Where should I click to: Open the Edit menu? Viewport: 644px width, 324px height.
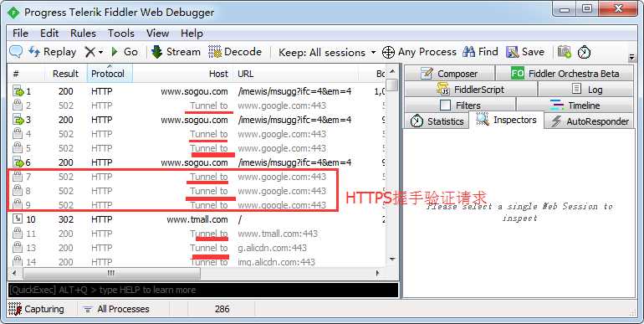[49, 33]
